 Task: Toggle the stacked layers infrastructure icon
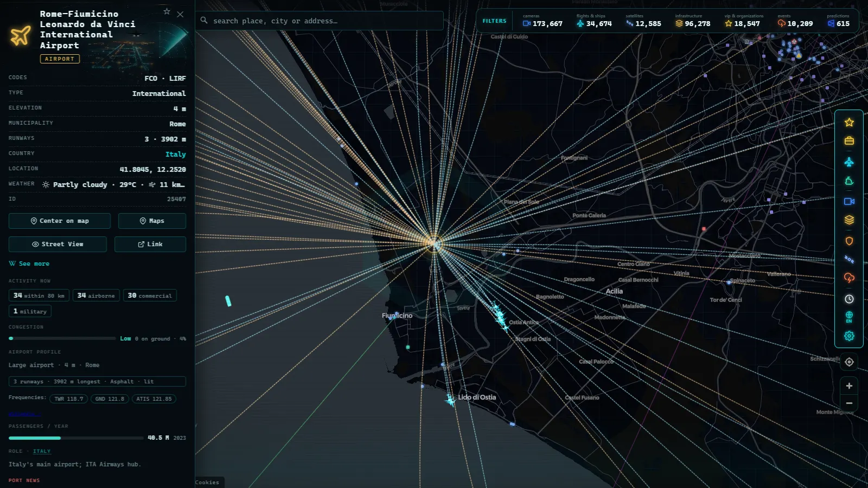coord(849,220)
